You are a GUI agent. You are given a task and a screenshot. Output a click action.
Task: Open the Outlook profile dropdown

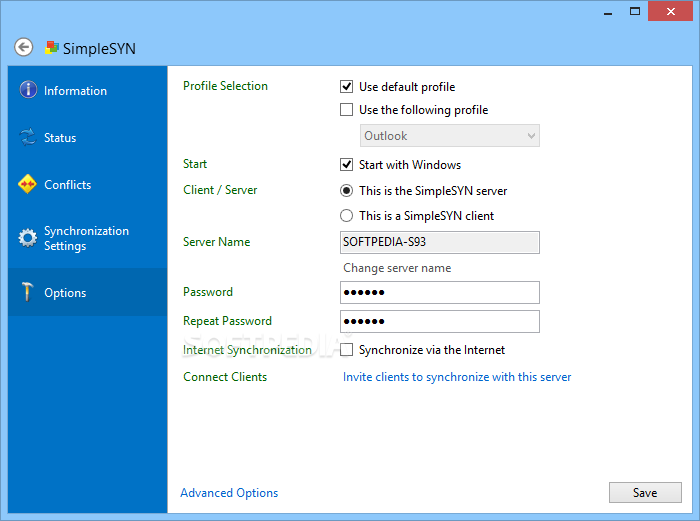tap(450, 136)
